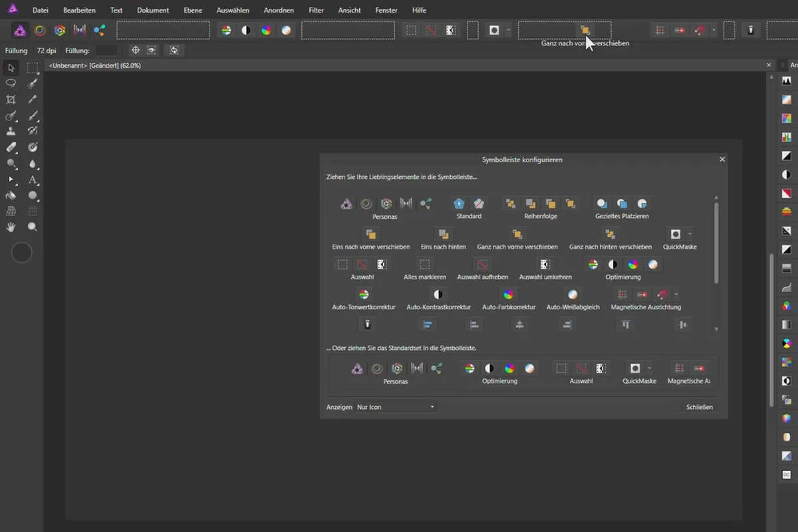Click Eins nach hinten item in dialog
This screenshot has width=798, height=532.
(444, 240)
